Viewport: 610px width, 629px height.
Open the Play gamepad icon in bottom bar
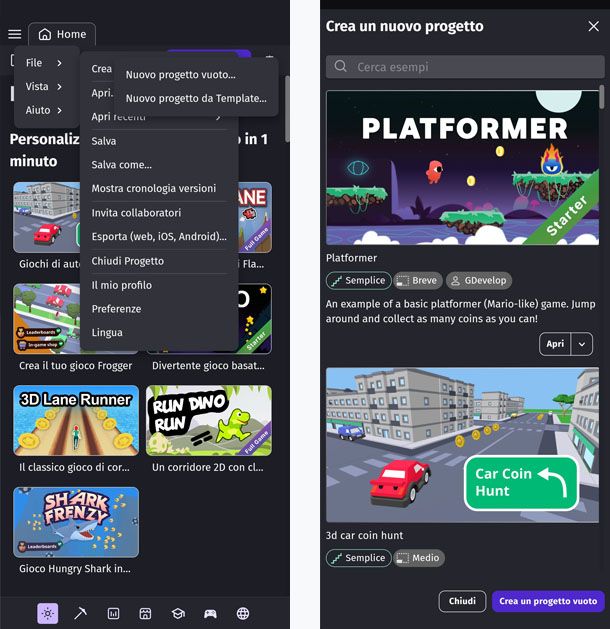click(x=210, y=613)
